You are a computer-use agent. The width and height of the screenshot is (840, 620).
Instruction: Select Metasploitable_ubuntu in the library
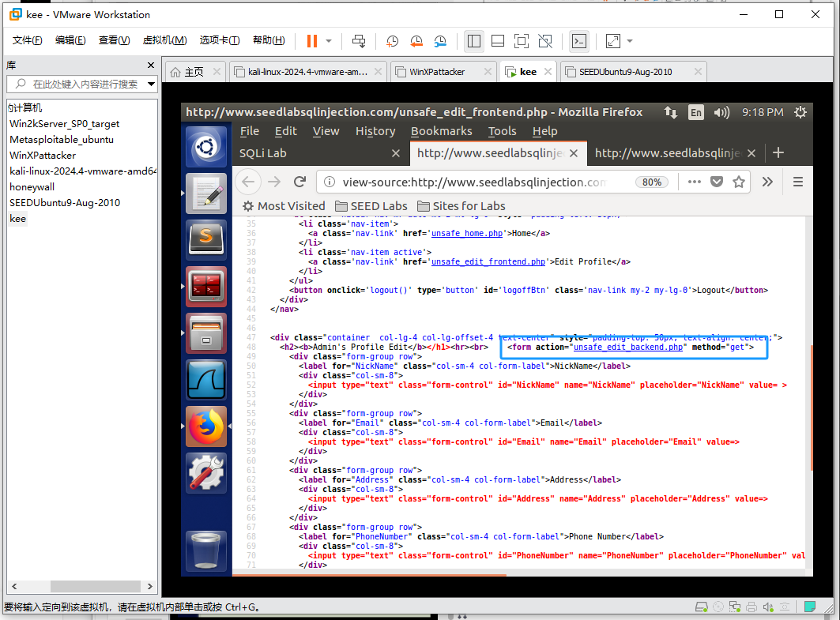(62, 140)
